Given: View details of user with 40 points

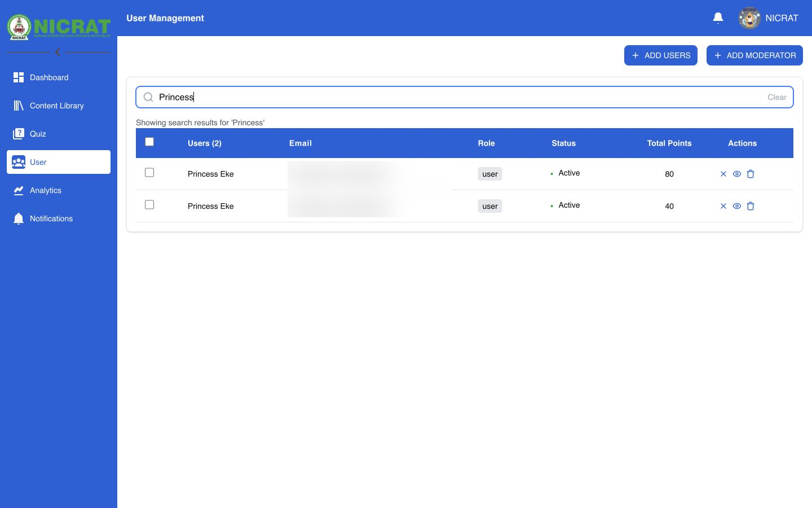Looking at the screenshot, I should tap(737, 206).
